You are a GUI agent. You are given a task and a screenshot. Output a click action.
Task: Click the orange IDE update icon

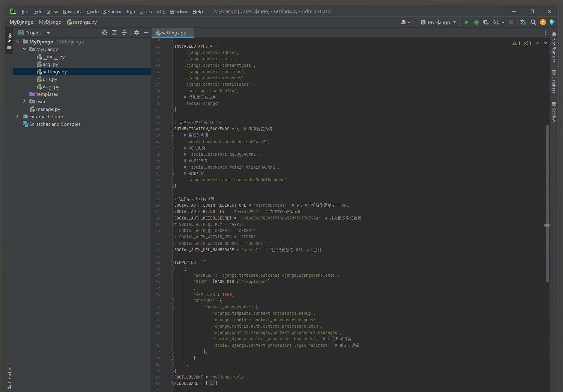tap(543, 22)
